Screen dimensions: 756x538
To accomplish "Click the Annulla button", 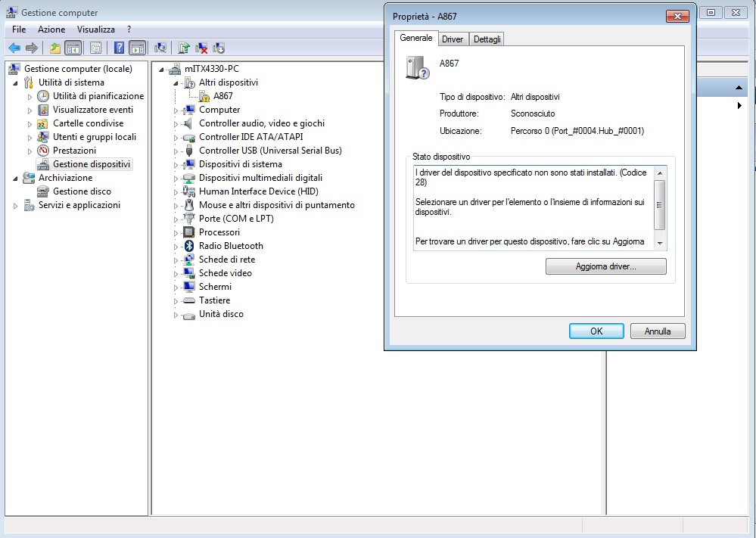I will click(658, 331).
